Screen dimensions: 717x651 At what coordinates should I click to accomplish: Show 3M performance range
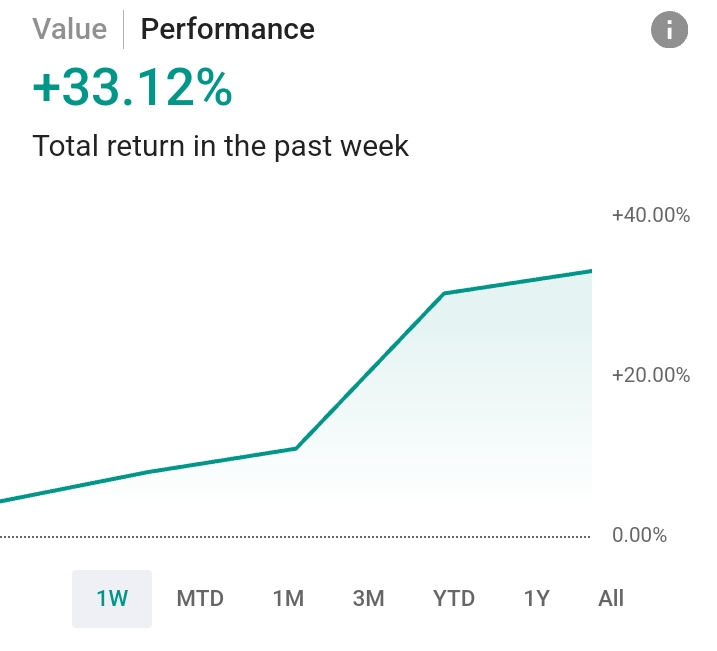368,599
